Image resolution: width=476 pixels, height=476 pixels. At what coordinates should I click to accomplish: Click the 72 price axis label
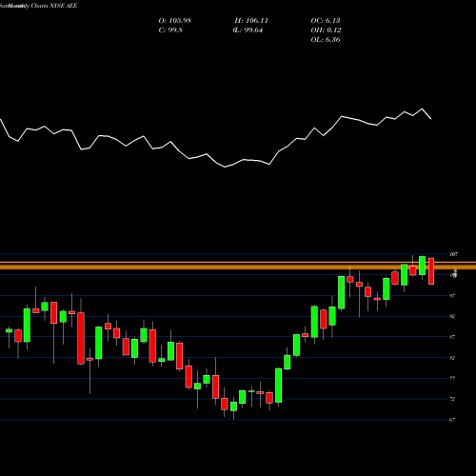pyautogui.click(x=452, y=399)
